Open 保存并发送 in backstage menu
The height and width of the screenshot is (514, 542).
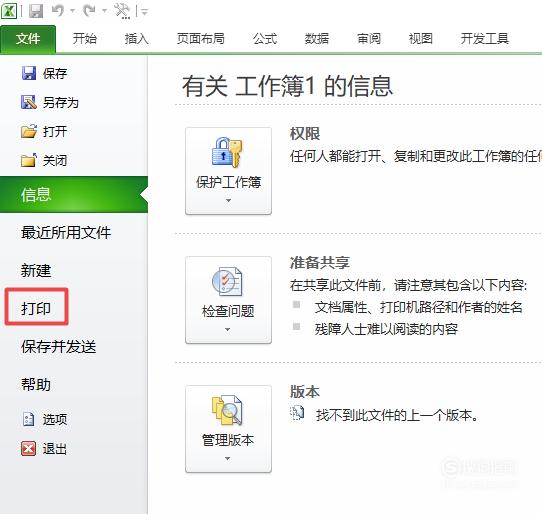tap(58, 346)
